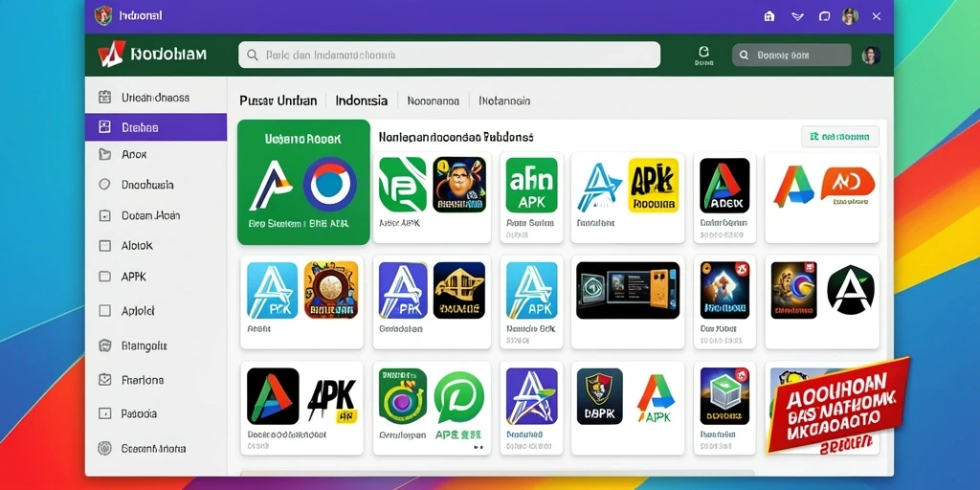Open the blue A star app icon
This screenshot has height=490, width=980.
point(599,186)
